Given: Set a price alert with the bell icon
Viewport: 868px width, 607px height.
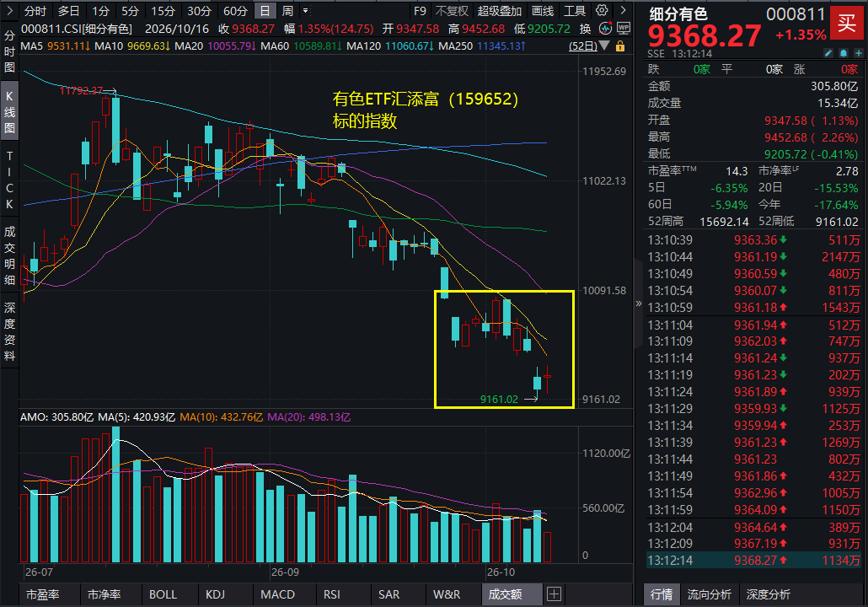Looking at the screenshot, I should coord(843,53).
